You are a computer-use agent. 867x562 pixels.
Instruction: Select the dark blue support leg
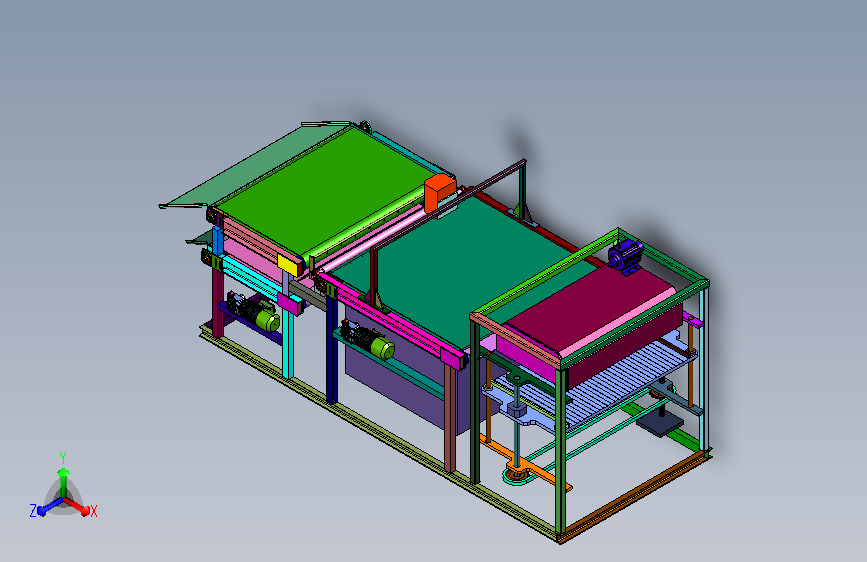coord(332,348)
